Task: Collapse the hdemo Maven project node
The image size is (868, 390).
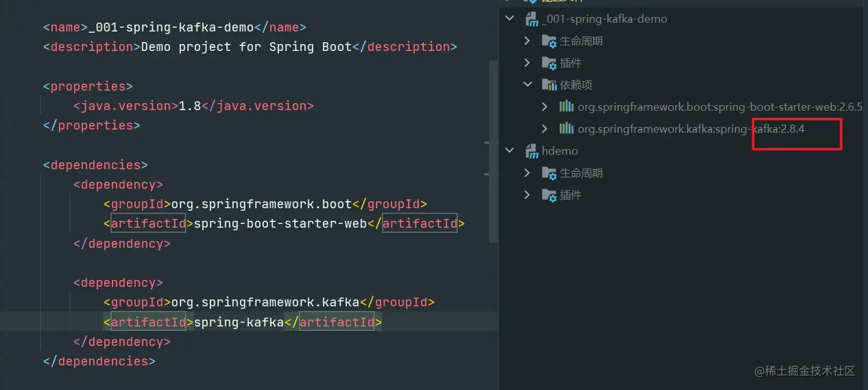Action: click(x=510, y=151)
